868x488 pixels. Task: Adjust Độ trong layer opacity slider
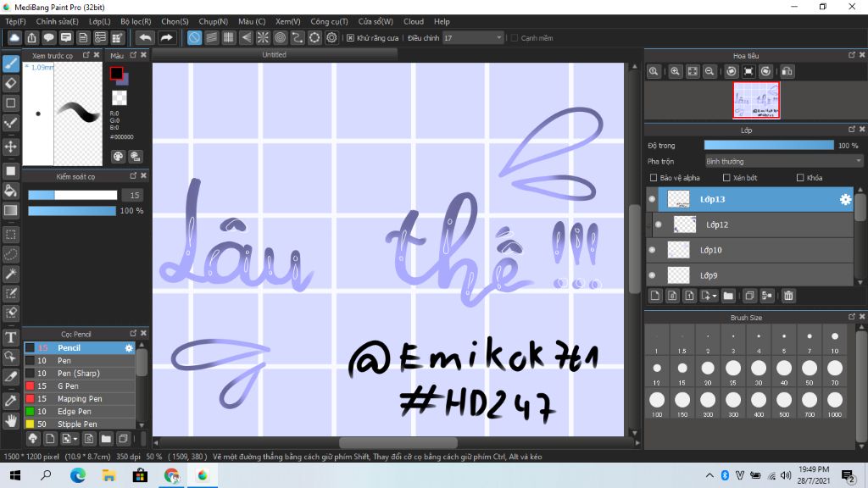coord(769,146)
